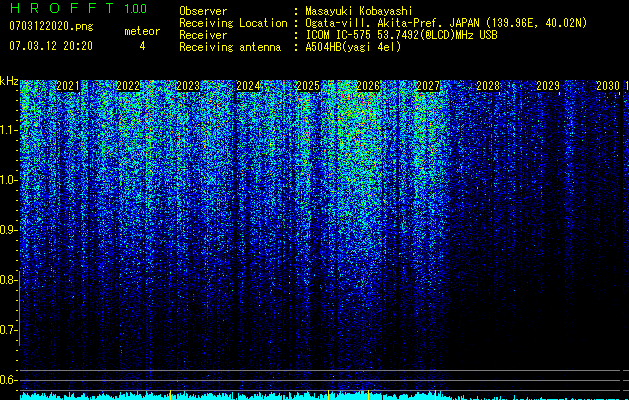Click the 2022 time marker

coord(128,86)
